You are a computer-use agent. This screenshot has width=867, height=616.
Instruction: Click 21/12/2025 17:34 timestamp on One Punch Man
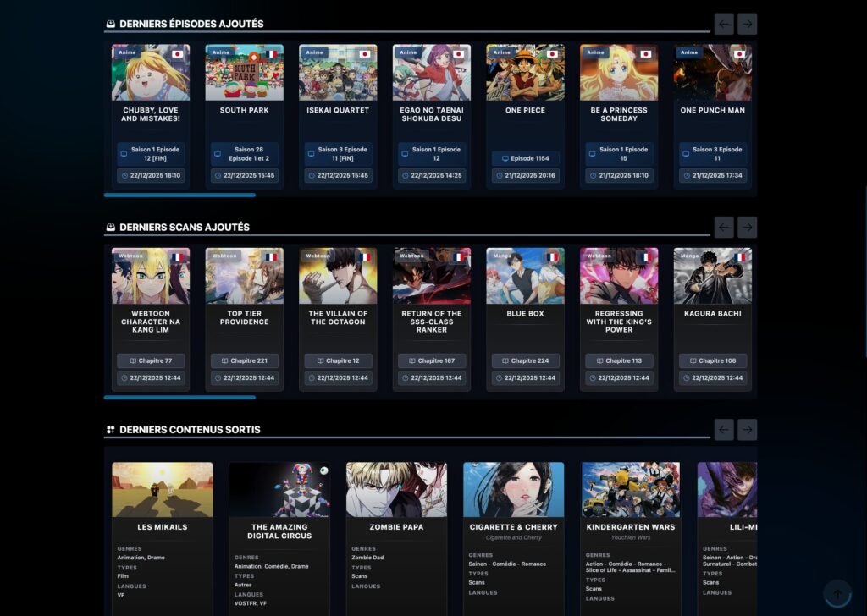713,176
